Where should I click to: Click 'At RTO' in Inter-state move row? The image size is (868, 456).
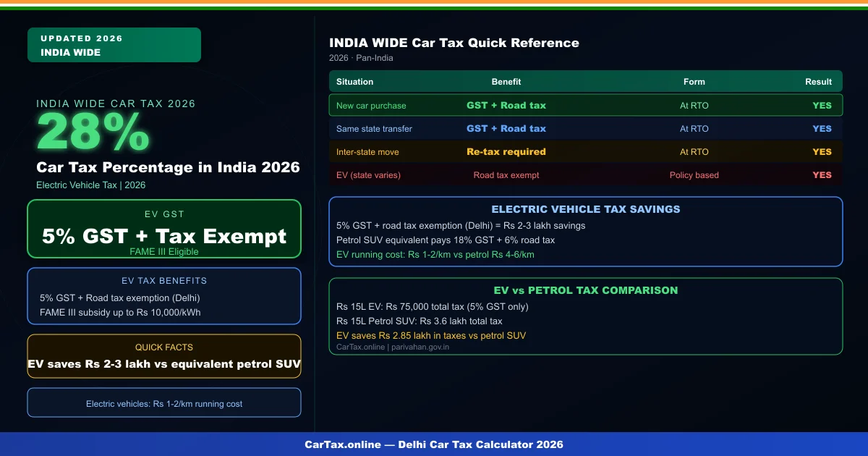point(694,152)
